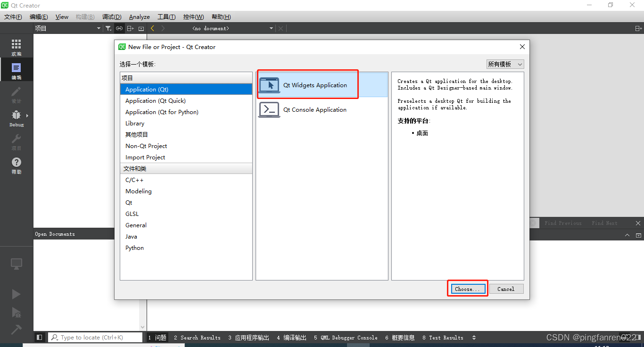Open the Welcome (欢迎) mode
The image size is (644, 347).
pyautogui.click(x=17, y=46)
